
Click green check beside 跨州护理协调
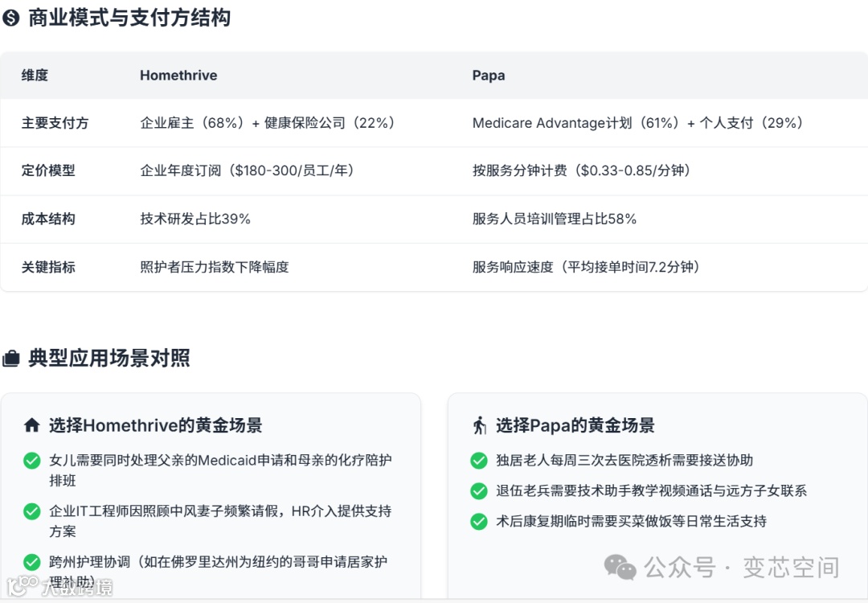pyautogui.click(x=32, y=562)
